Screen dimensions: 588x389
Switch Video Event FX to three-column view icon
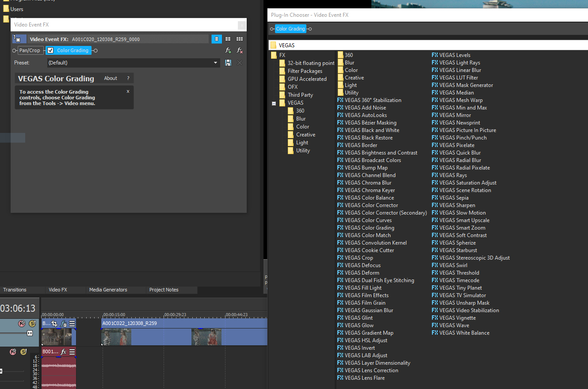pyautogui.click(x=240, y=39)
